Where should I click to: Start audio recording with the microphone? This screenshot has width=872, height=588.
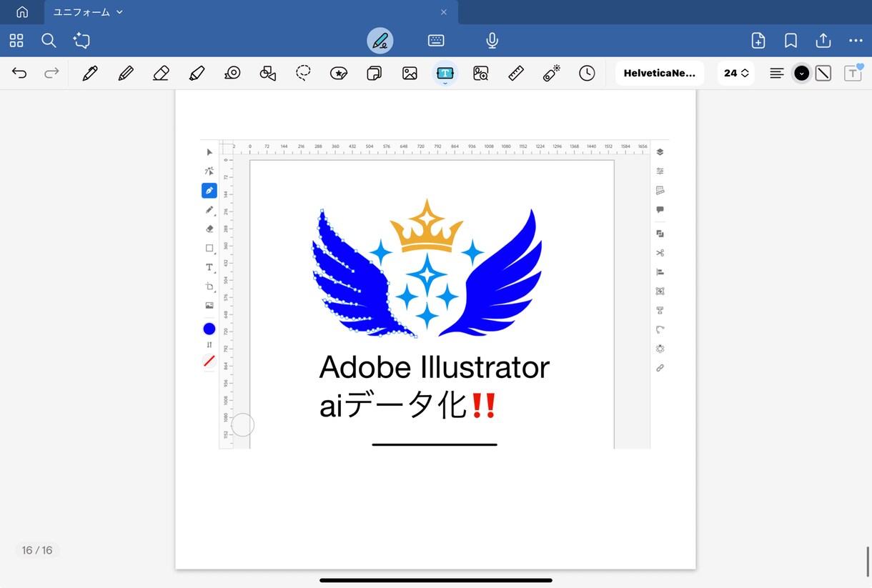coord(492,41)
